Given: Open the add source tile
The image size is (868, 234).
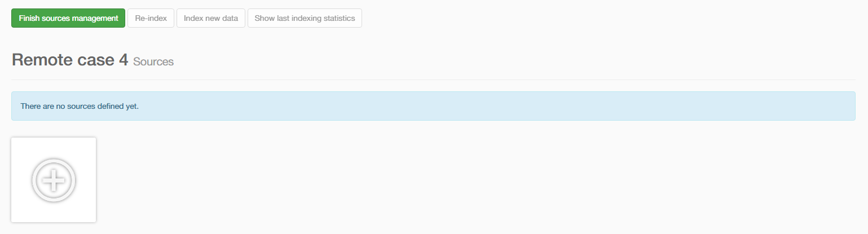Looking at the screenshot, I should (54, 180).
